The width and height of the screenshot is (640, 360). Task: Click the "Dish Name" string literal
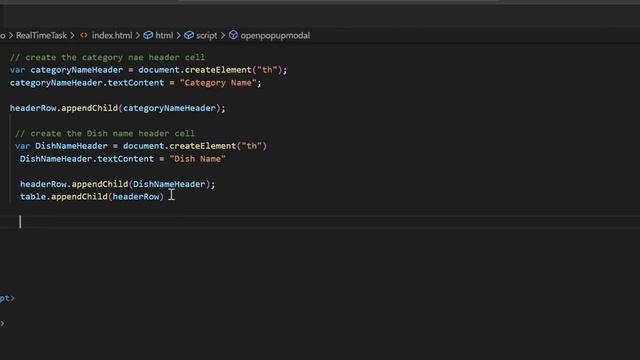198,159
